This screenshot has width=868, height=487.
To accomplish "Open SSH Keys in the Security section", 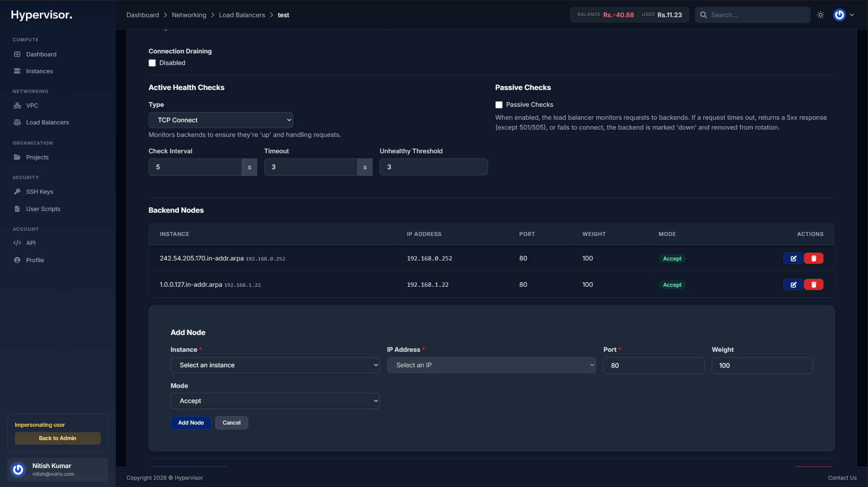I will [x=39, y=192].
